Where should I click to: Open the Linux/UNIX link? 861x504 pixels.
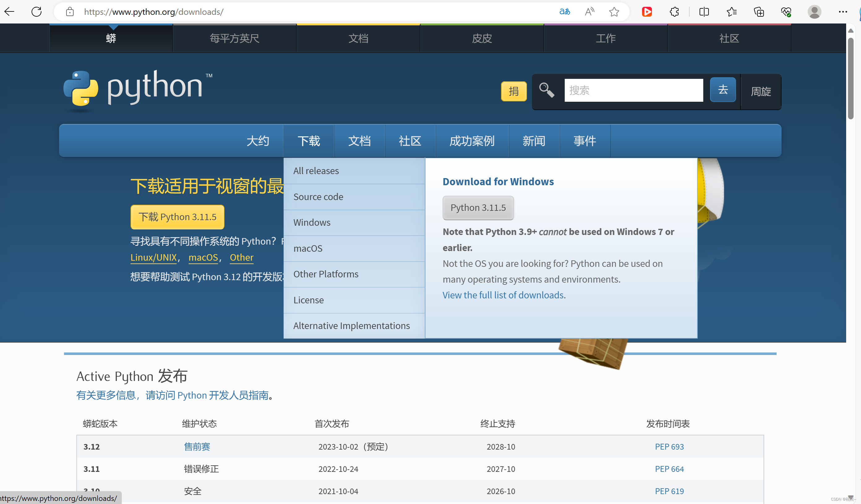point(153,257)
